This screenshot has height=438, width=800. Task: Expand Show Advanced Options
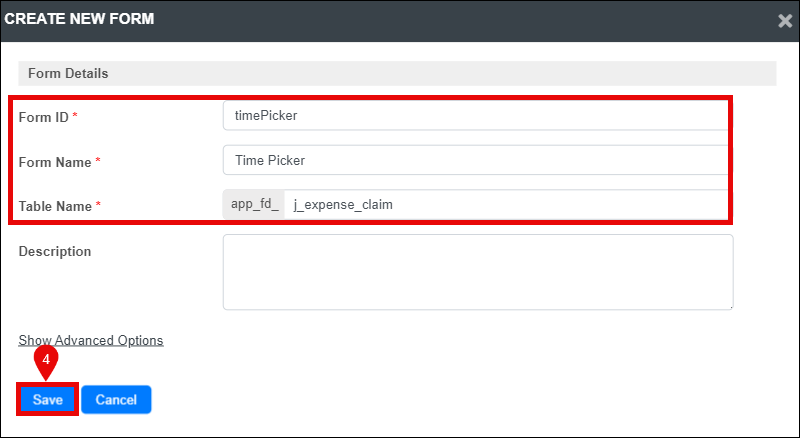[91, 340]
